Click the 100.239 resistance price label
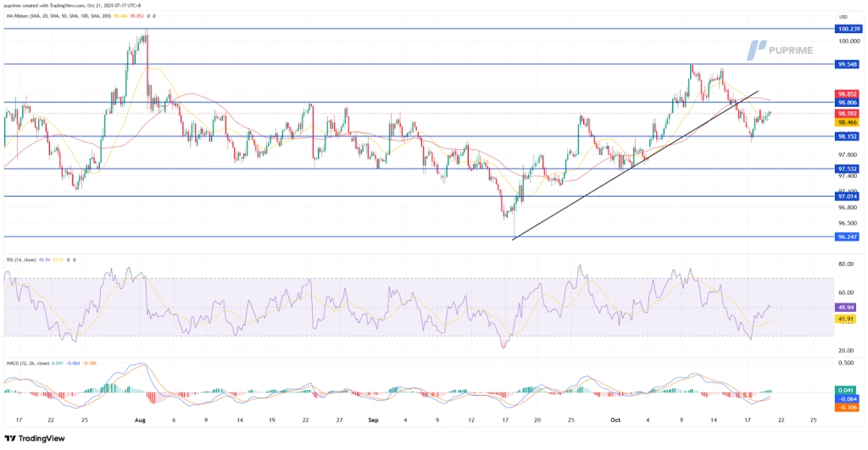The image size is (868, 450). tap(849, 29)
